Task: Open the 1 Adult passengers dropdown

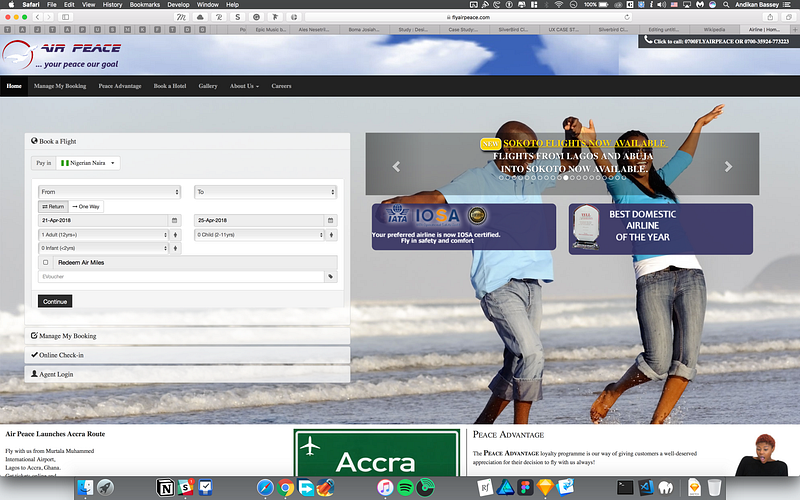Action: [104, 235]
